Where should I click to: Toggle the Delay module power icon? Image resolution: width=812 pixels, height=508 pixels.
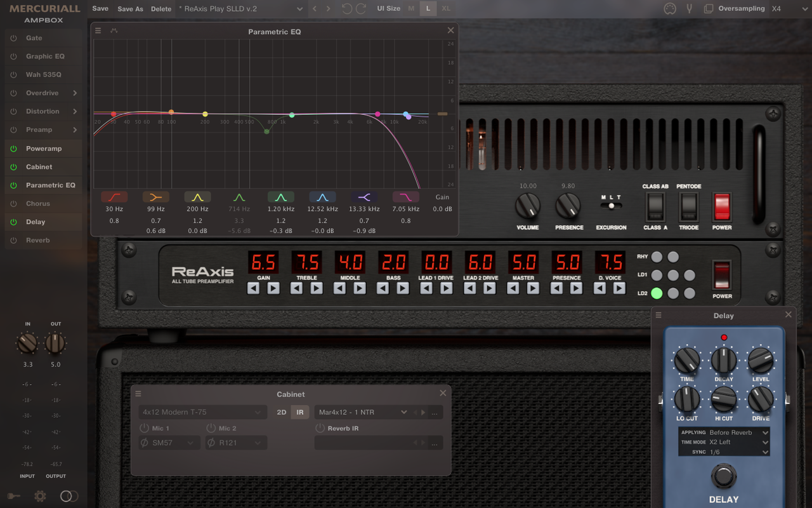[x=13, y=222]
